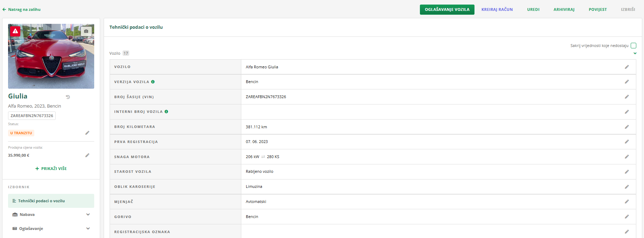Expand the Nabava menu chevron
The image size is (644, 238).
pos(88,215)
